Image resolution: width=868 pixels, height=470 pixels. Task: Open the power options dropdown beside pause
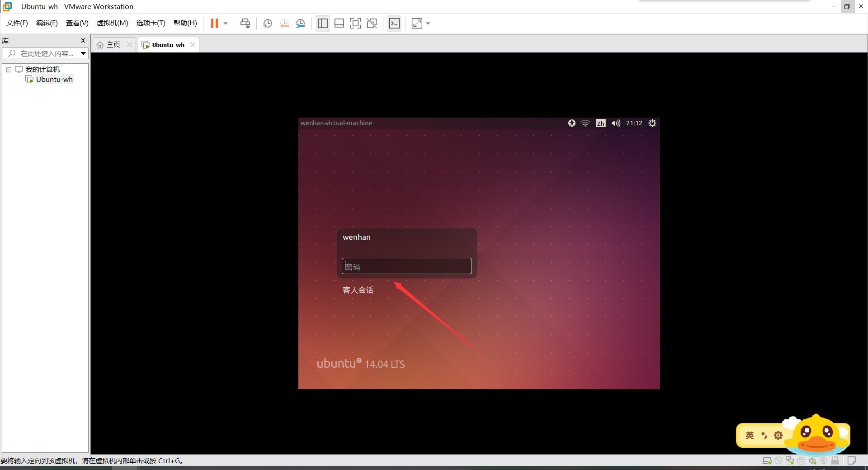(x=226, y=24)
